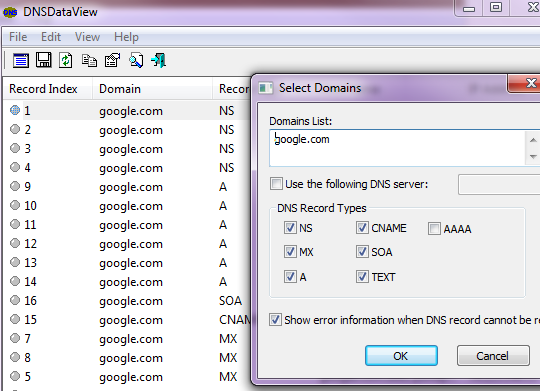Image resolution: width=540 pixels, height=391 pixels.
Task: Click the Refresh toolbar icon
Action: point(65,60)
